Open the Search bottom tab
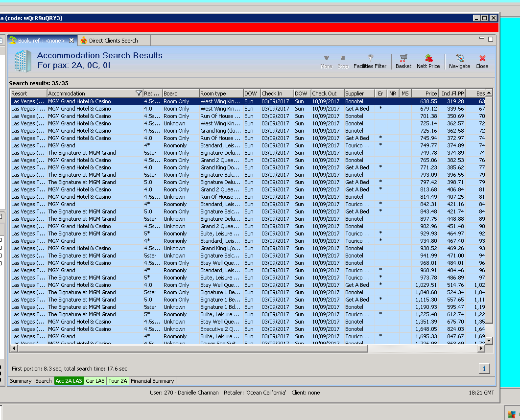 point(44,381)
